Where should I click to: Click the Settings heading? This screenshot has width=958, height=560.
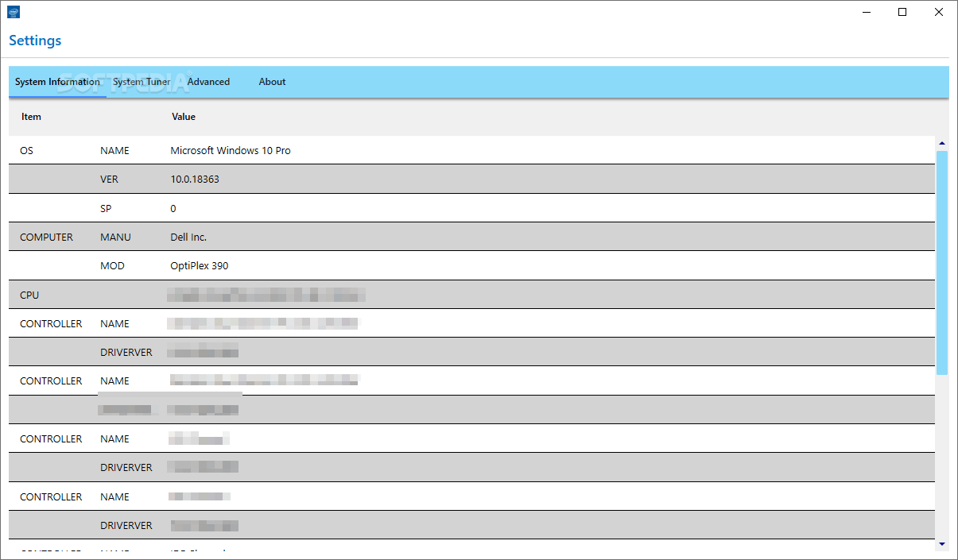click(35, 41)
